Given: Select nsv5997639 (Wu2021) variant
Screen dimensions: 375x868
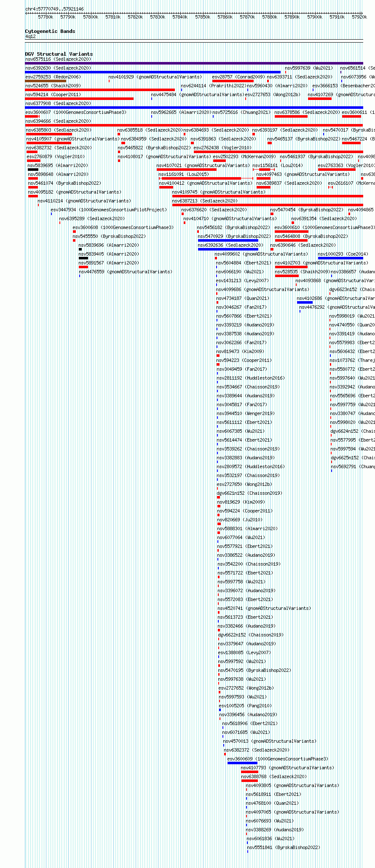Looking at the screenshot, I should [309, 68].
